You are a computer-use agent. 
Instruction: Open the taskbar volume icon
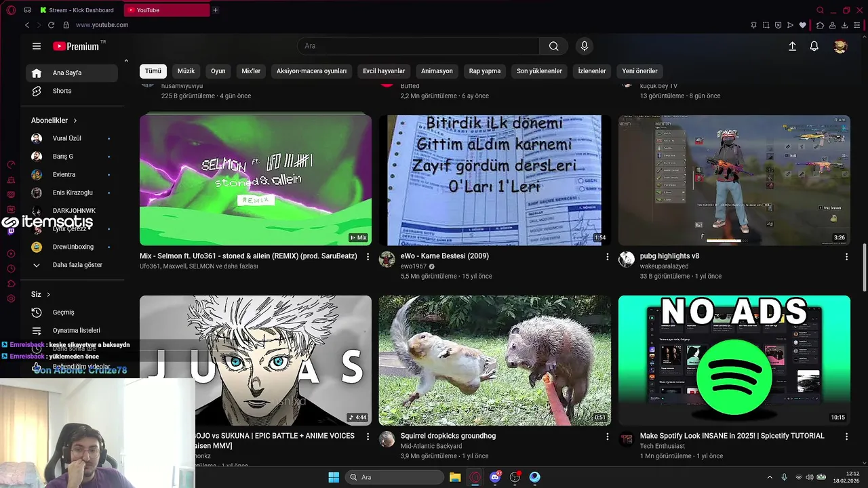click(x=809, y=478)
